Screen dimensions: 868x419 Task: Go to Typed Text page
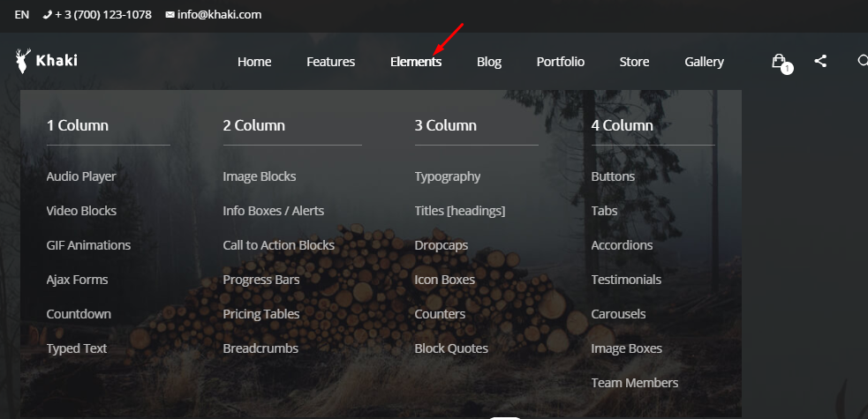(x=77, y=348)
